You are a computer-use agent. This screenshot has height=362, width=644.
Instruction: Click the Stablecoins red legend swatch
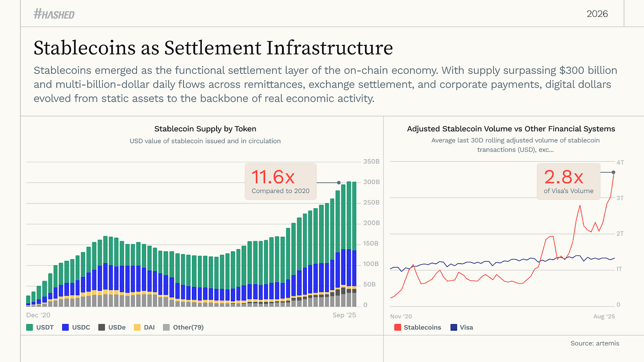tap(397, 328)
